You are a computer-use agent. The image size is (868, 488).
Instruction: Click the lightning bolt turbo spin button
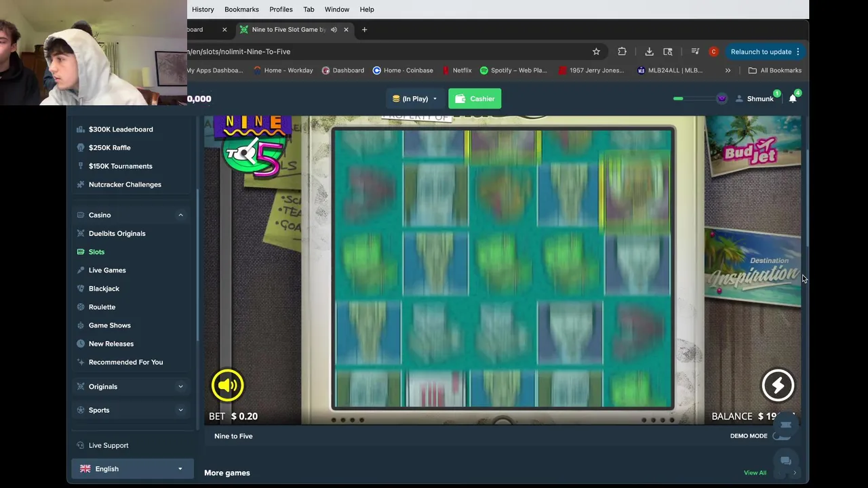point(778,385)
